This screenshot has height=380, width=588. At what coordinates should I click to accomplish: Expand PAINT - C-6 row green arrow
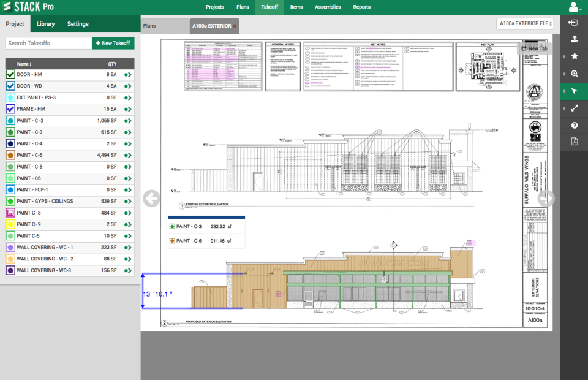click(x=128, y=156)
